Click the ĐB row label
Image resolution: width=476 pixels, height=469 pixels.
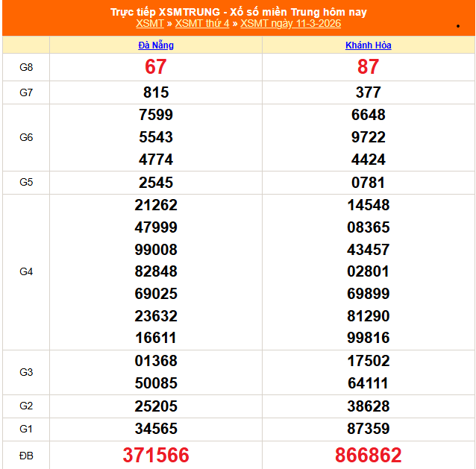[26, 454]
